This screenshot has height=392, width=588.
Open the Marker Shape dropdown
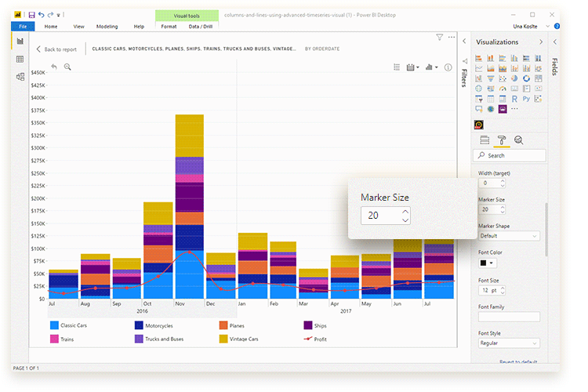509,236
